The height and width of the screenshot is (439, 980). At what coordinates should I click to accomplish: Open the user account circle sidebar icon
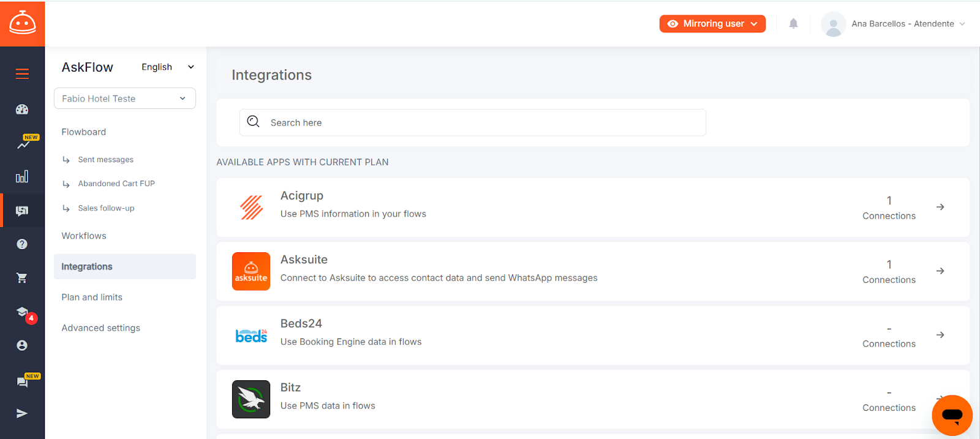click(x=22, y=345)
